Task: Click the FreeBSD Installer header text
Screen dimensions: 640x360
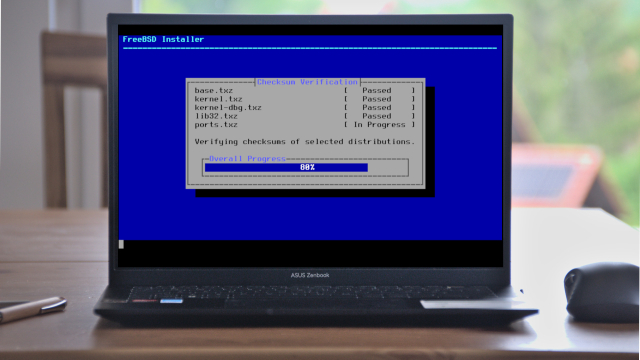Action: pyautogui.click(x=163, y=40)
